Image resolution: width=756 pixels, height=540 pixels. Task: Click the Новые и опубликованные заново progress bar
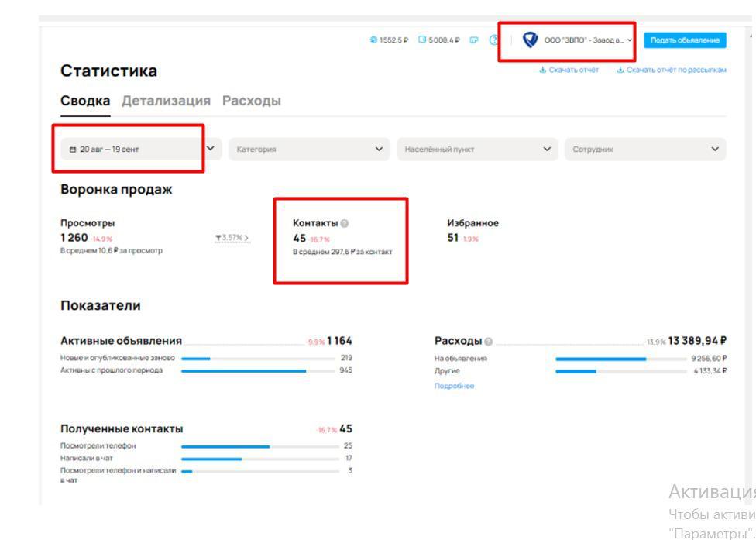click(x=258, y=359)
